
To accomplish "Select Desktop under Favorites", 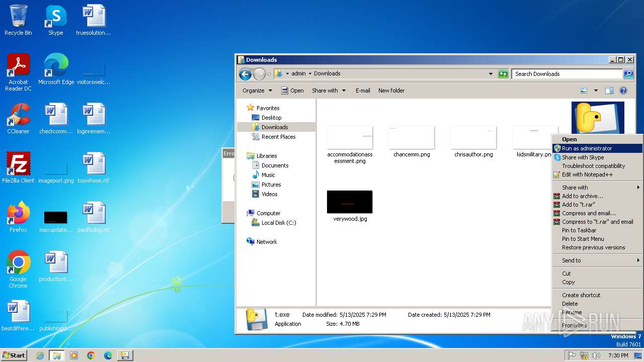I will (x=271, y=118).
